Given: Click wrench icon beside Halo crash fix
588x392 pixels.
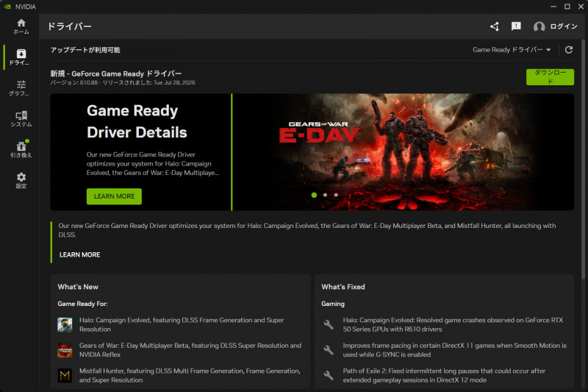Looking at the screenshot, I should (329, 324).
